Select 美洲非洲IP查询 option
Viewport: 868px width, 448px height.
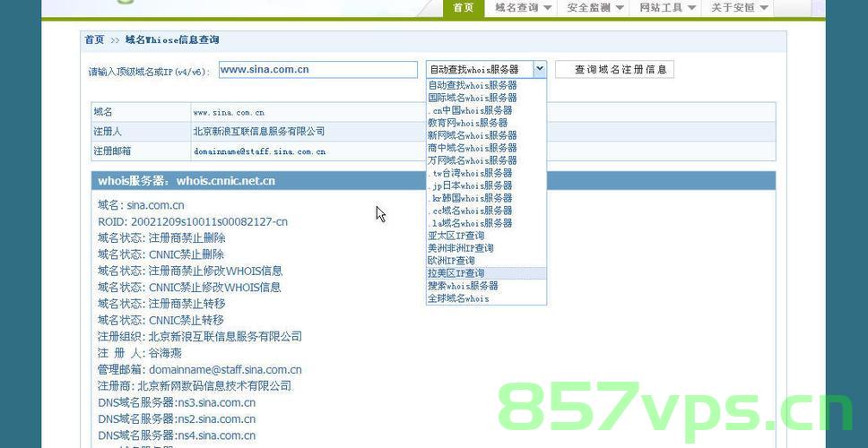486,248
